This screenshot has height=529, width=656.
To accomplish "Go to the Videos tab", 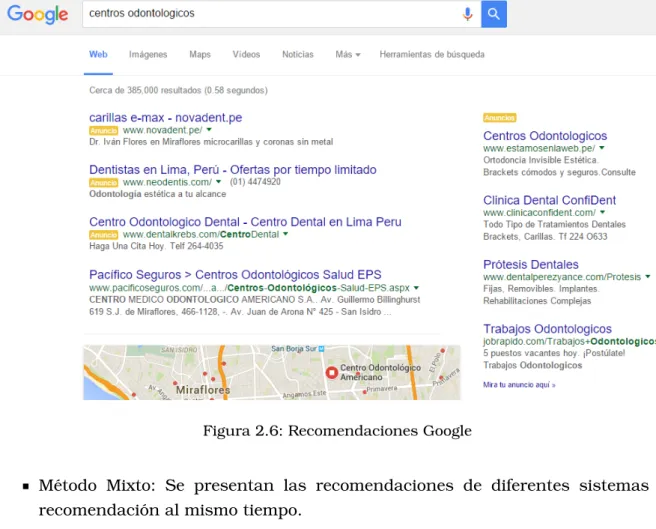I will pyautogui.click(x=246, y=54).
